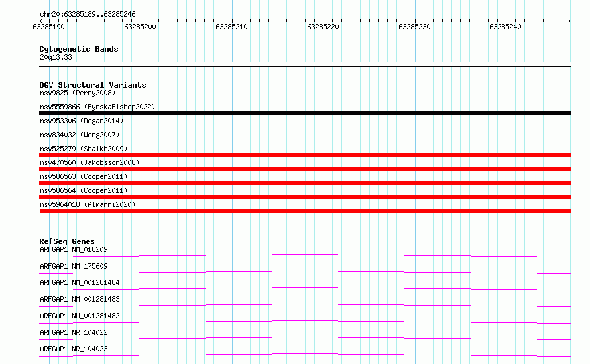The width and height of the screenshot is (590, 364).
Task: Click the red bar under nsv470560
Action: [x=305, y=169]
